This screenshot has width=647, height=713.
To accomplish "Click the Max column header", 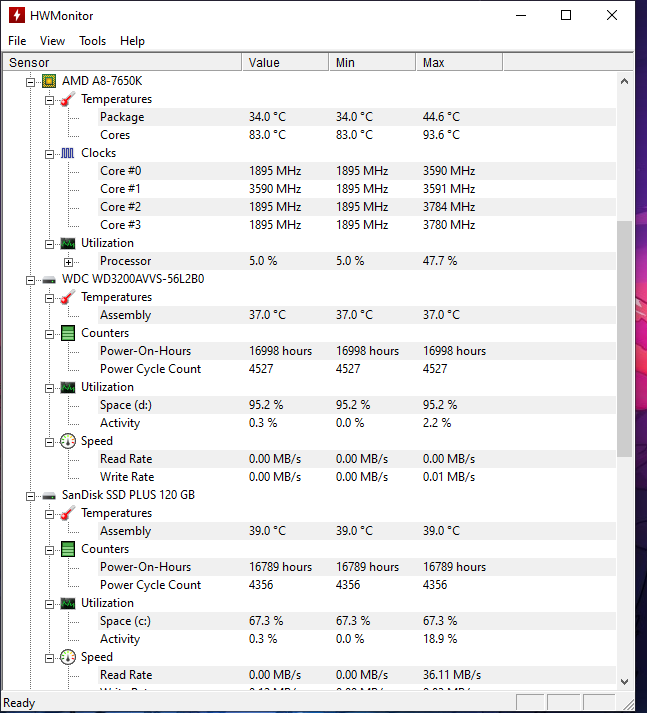I will point(458,62).
